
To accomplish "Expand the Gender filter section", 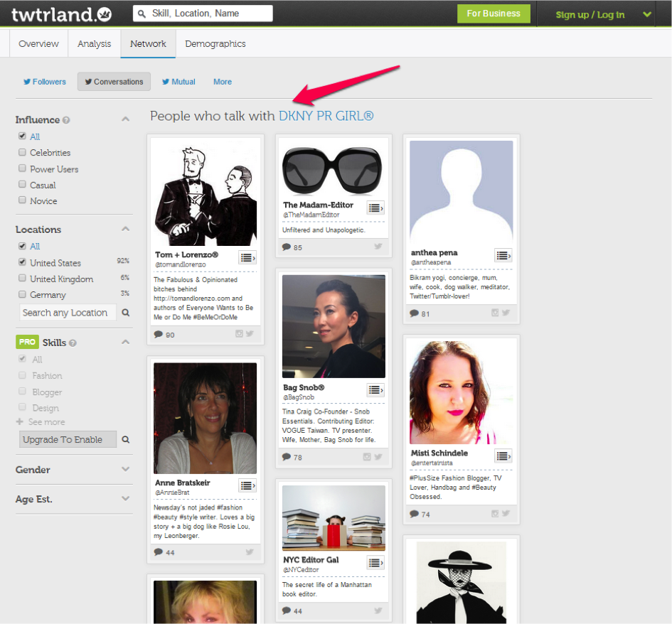I will 125,469.
